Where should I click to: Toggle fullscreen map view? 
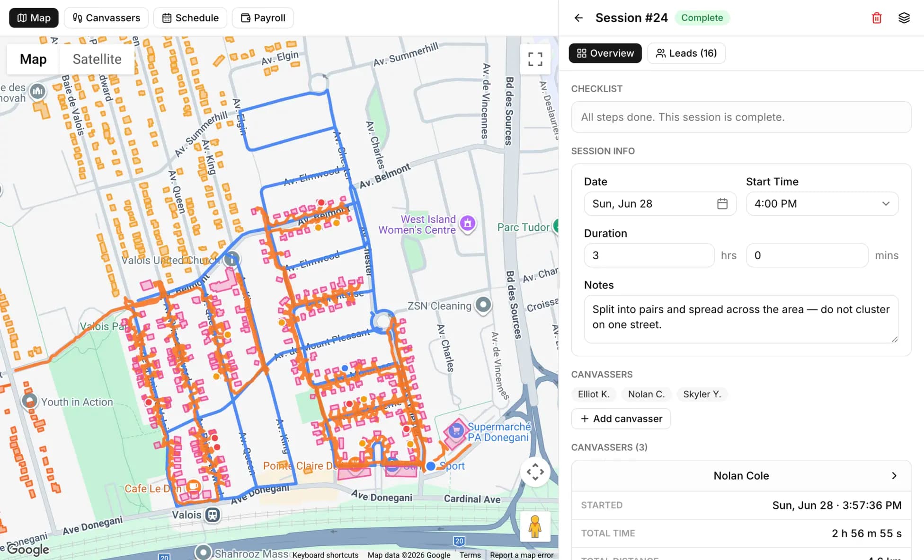(535, 59)
